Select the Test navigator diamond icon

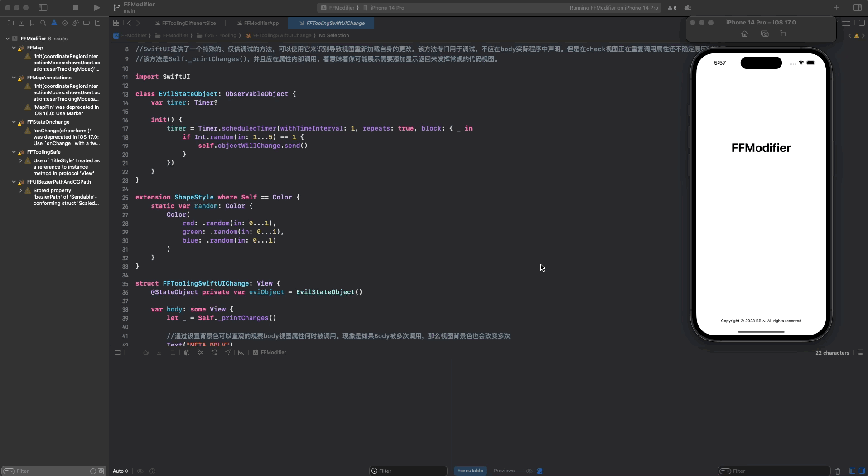point(65,23)
